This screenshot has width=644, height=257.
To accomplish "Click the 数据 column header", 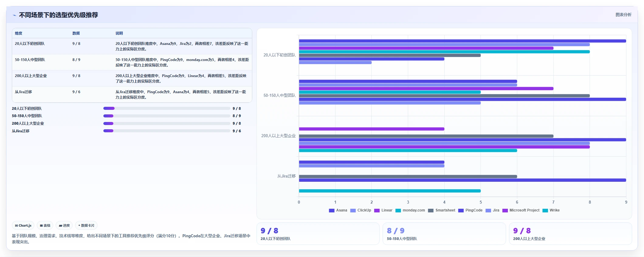I will (x=76, y=33).
